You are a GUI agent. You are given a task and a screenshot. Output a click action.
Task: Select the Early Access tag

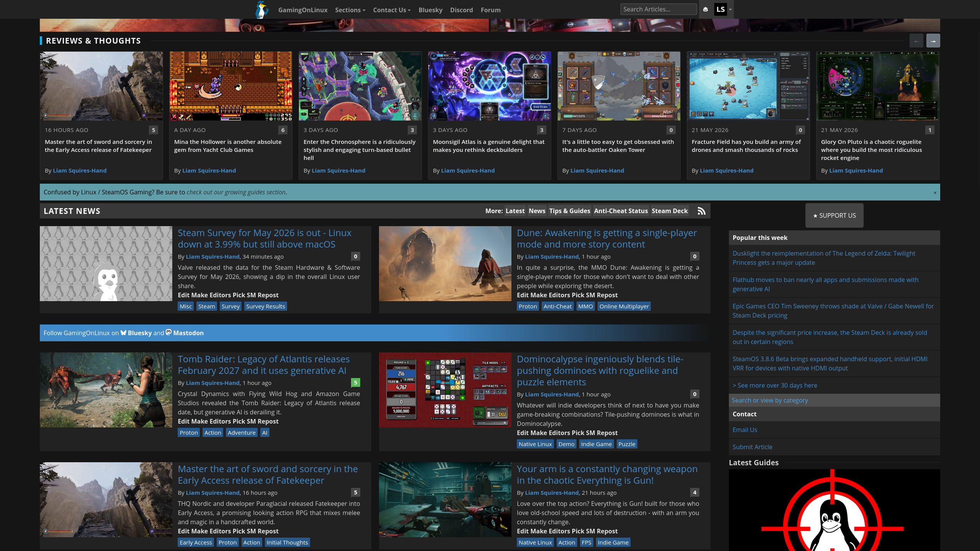click(196, 542)
